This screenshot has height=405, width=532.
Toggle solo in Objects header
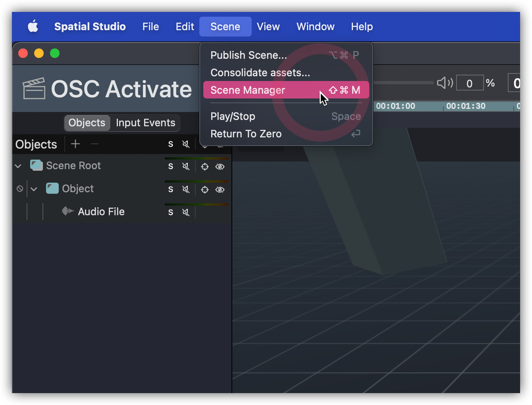pos(171,144)
